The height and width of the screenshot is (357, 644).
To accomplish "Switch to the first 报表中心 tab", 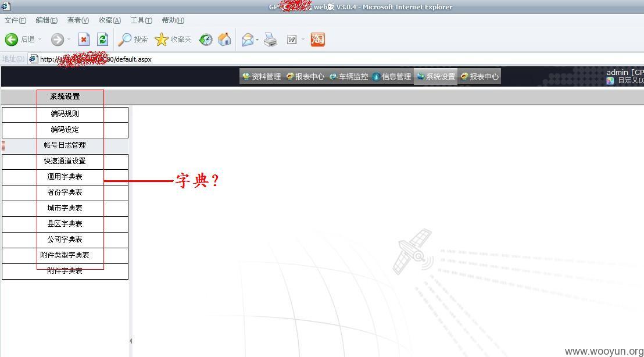I will [305, 76].
